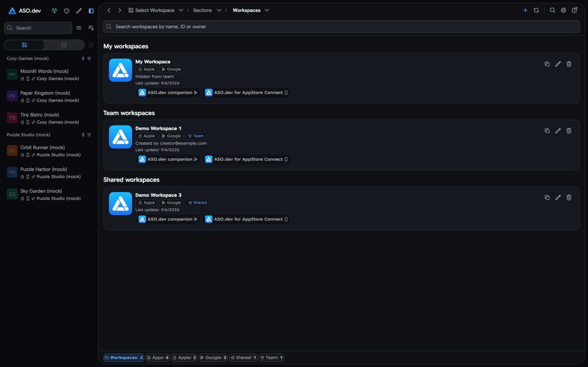Toggle the Shared: 1 filter chip

tap(243, 358)
